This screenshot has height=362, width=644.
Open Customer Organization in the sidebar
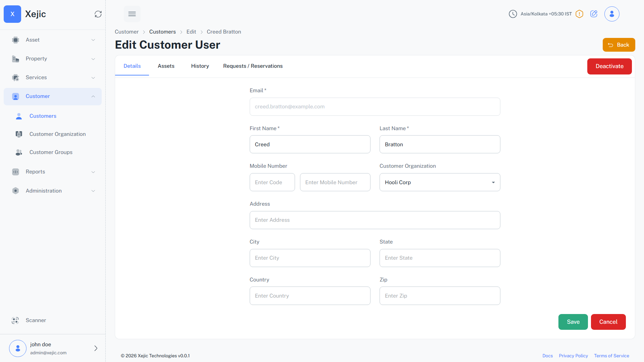(58, 134)
